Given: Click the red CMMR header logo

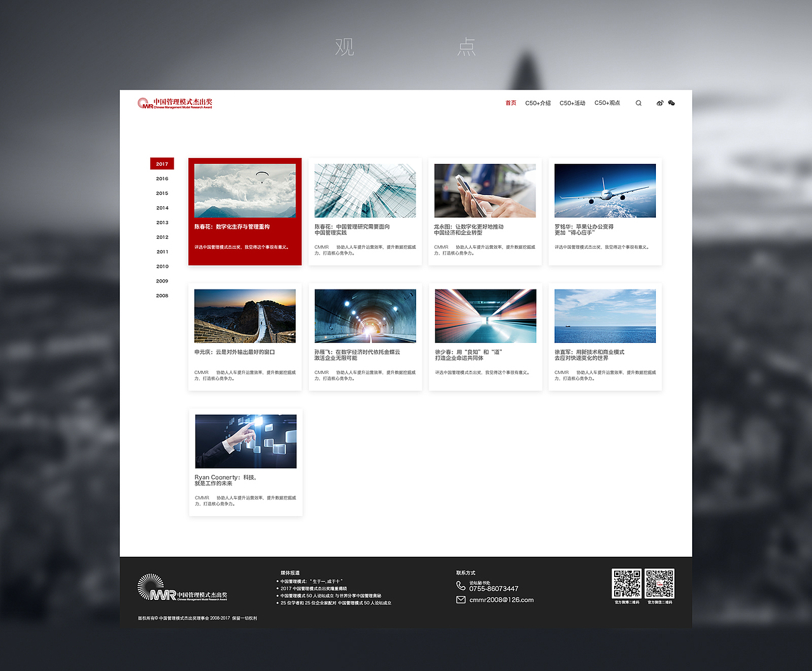Looking at the screenshot, I should 175,103.
